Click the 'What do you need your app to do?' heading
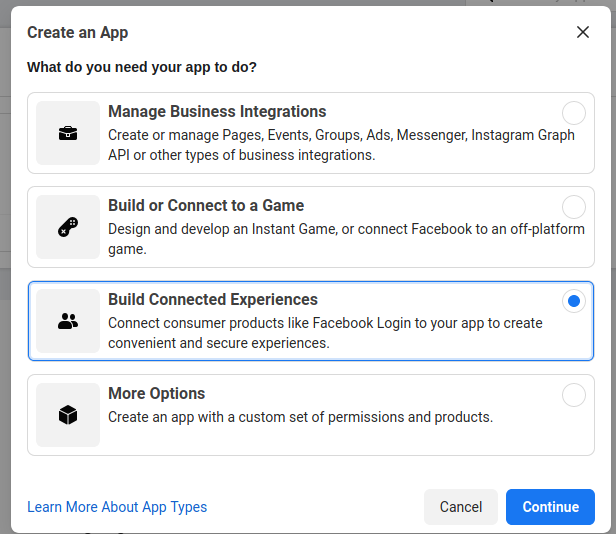This screenshot has height=534, width=616. point(142,67)
